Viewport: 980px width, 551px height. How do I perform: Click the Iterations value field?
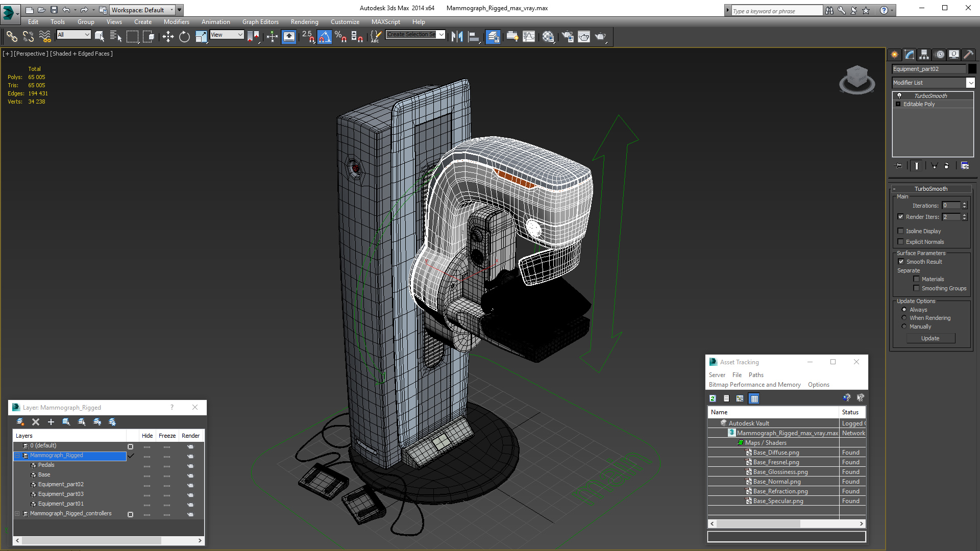coord(951,206)
